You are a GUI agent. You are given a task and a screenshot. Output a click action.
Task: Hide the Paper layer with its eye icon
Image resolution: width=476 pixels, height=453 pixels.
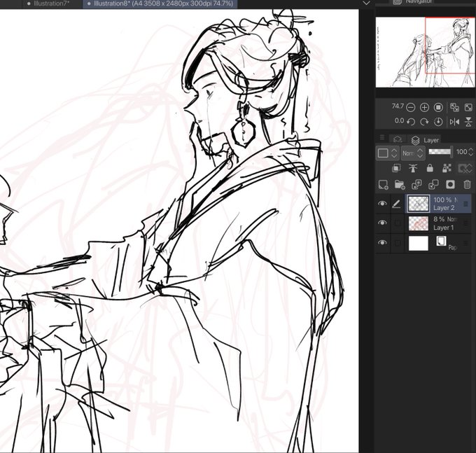click(382, 242)
